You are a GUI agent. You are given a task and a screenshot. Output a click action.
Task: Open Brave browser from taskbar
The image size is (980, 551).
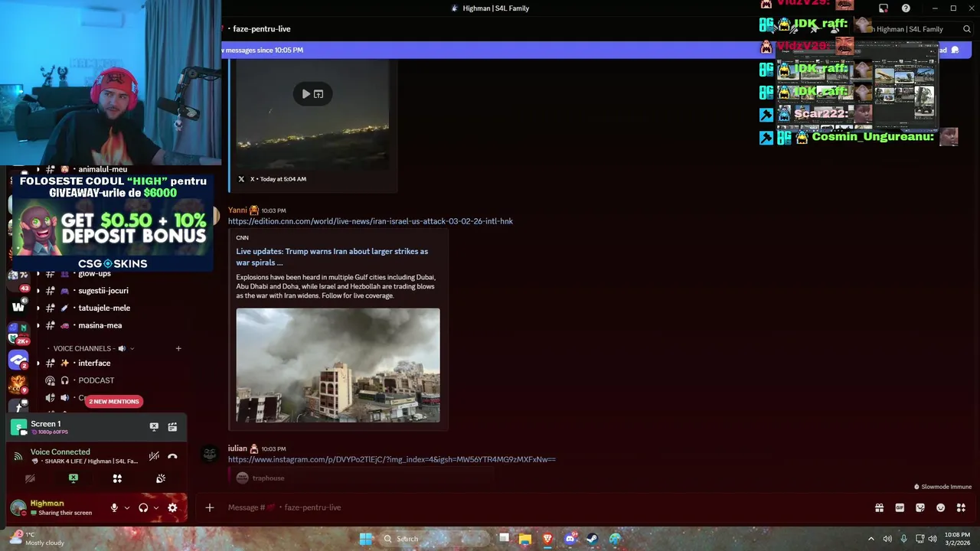(x=547, y=539)
